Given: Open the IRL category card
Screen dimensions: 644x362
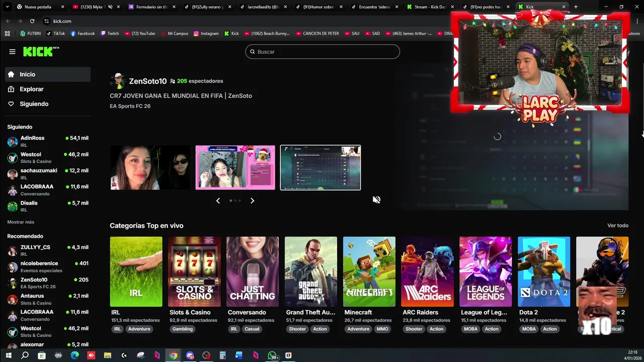Looking at the screenshot, I should pos(136,271).
